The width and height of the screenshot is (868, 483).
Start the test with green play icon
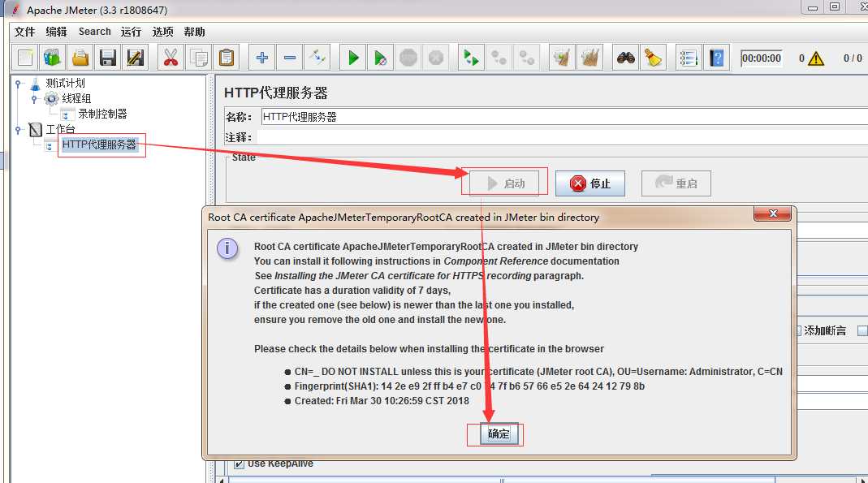[x=352, y=58]
